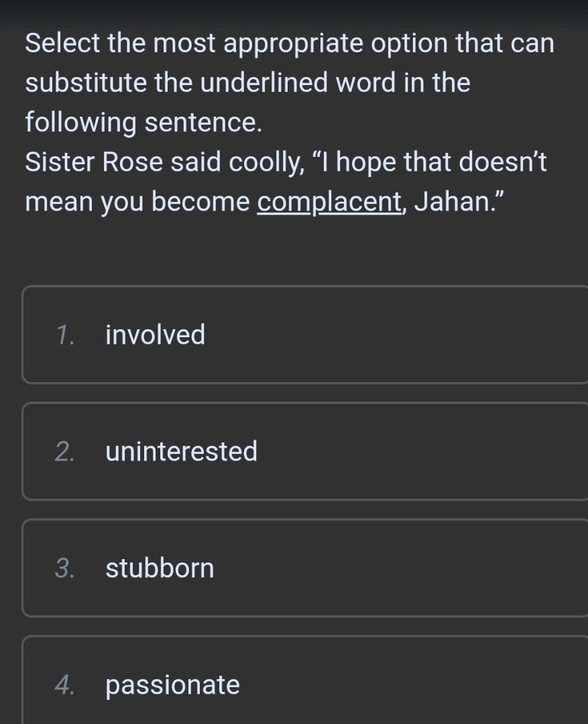Viewport: 588px width, 724px height.
Task: Click the underlined word "complacent"
Action: (329, 201)
